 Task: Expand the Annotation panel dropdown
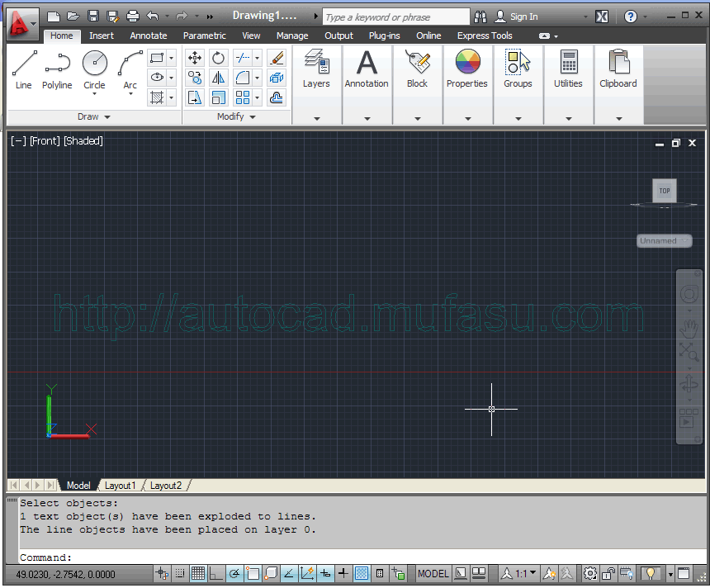[x=367, y=118]
